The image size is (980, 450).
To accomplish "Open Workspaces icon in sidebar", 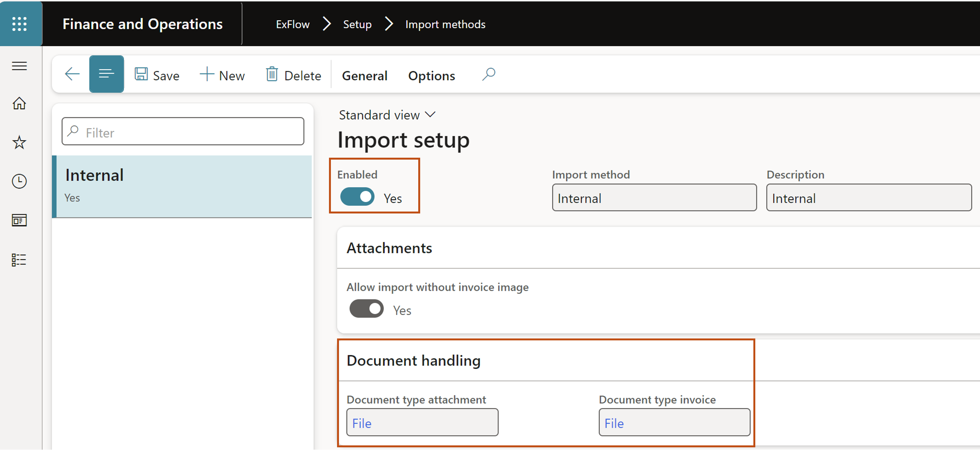I will click(x=20, y=220).
